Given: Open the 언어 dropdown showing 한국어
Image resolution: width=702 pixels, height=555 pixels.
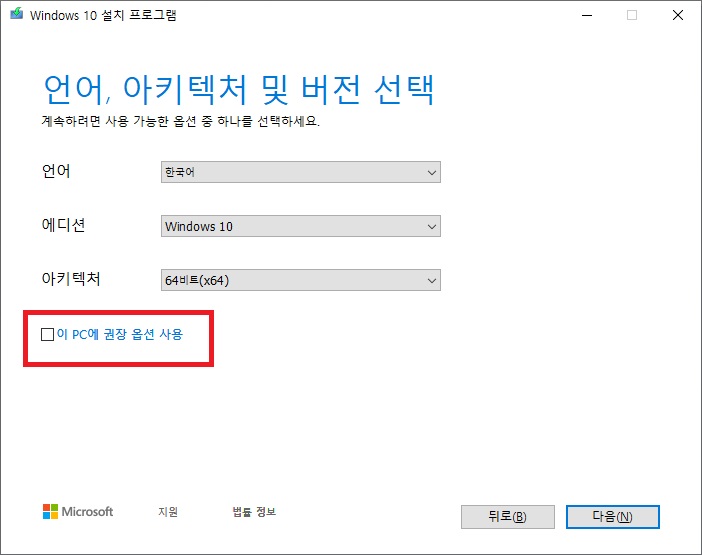Looking at the screenshot, I should [x=300, y=172].
